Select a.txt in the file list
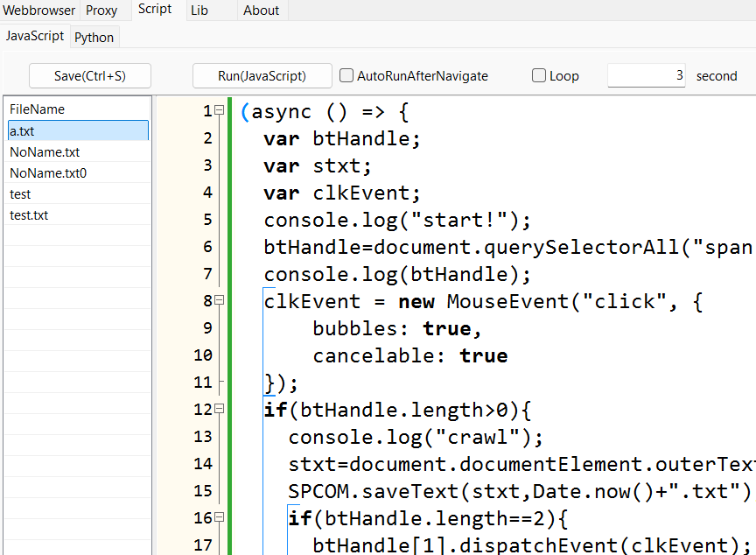The image size is (756, 555). coord(76,130)
